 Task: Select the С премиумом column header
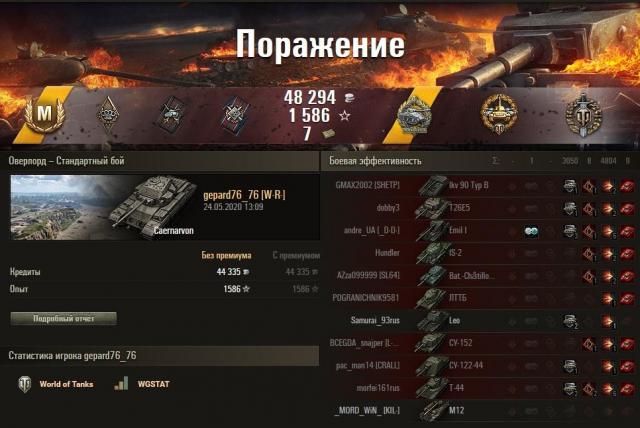pos(296,255)
